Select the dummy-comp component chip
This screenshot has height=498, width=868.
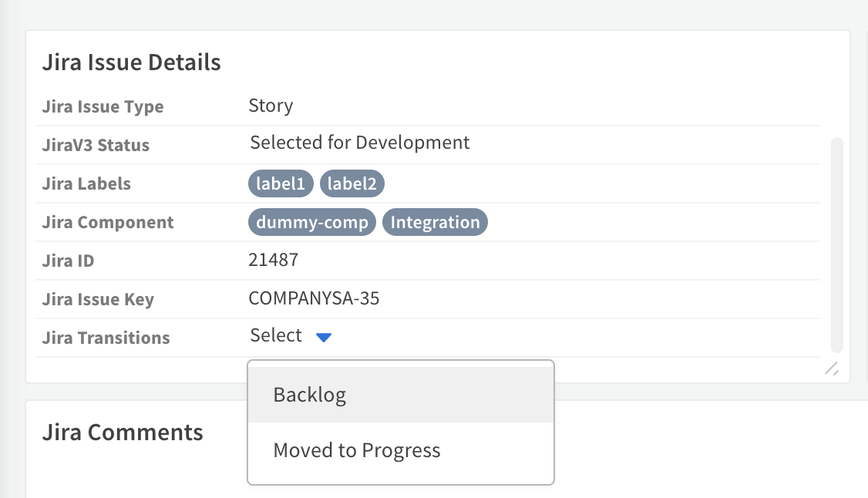point(311,222)
